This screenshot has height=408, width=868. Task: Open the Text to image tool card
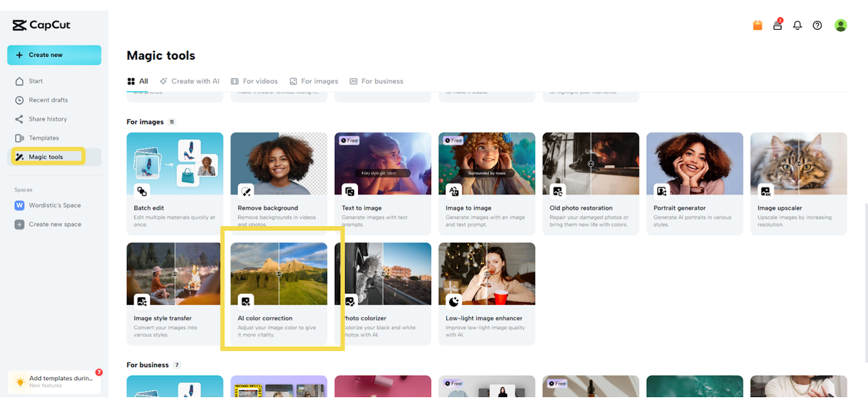click(382, 183)
